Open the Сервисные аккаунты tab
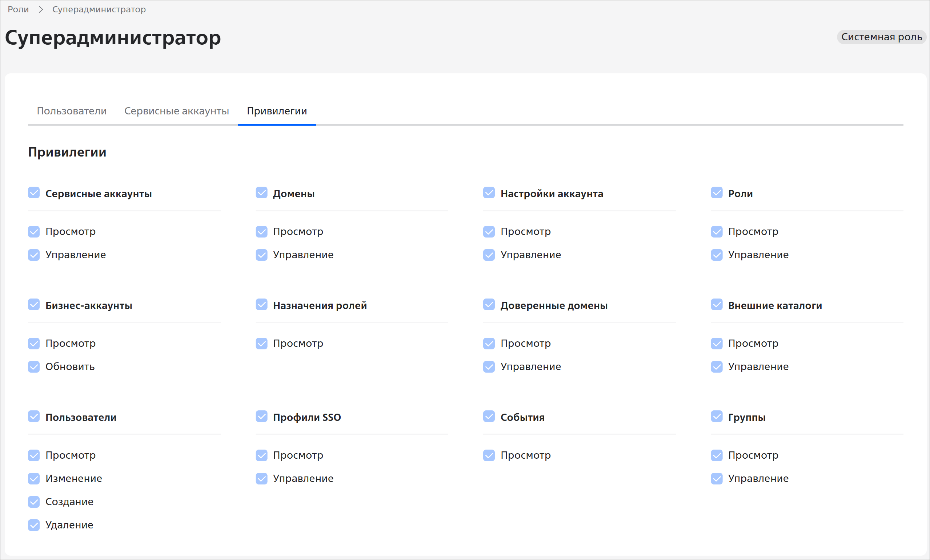The height and width of the screenshot is (560, 930). tap(176, 111)
